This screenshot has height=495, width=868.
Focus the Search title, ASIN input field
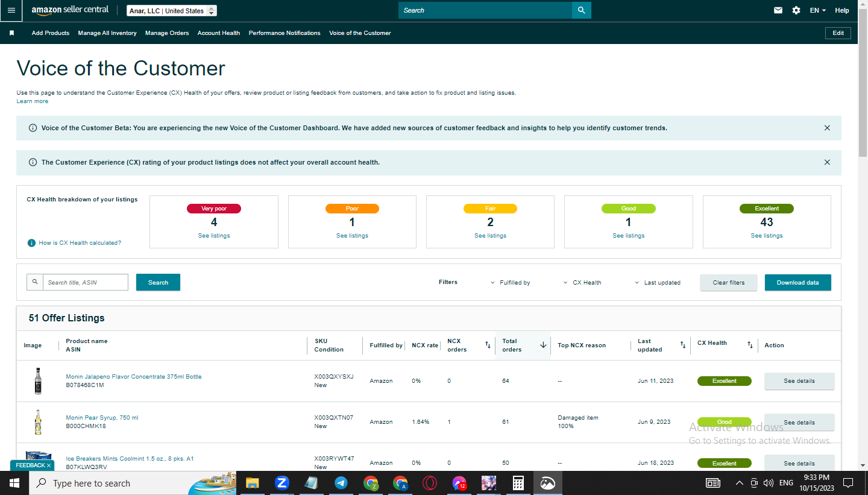tap(86, 282)
